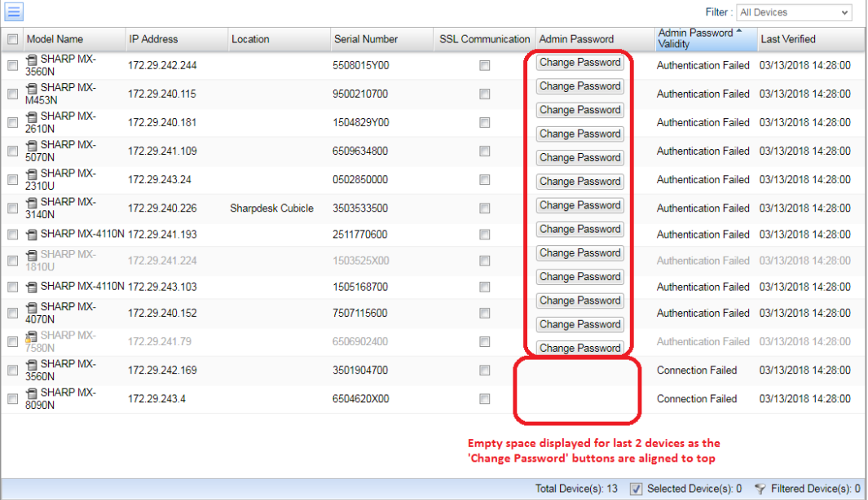
Task: Click the selected devices checkmark icon
Action: pos(636,489)
